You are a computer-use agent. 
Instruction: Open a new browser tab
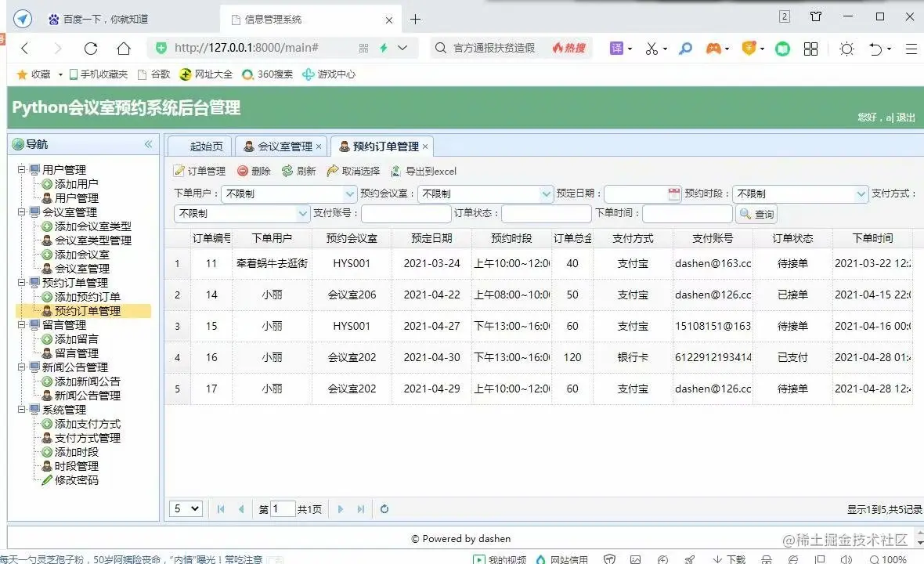point(416,20)
